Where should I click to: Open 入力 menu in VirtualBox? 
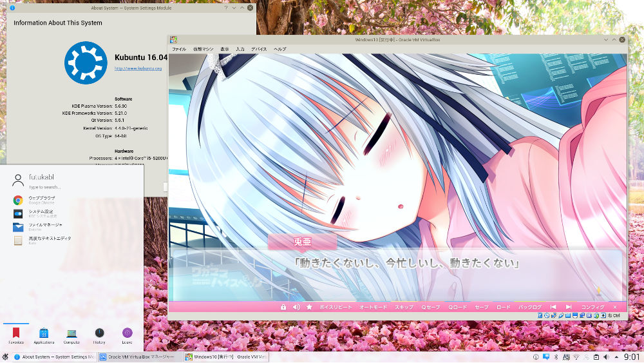(x=240, y=49)
